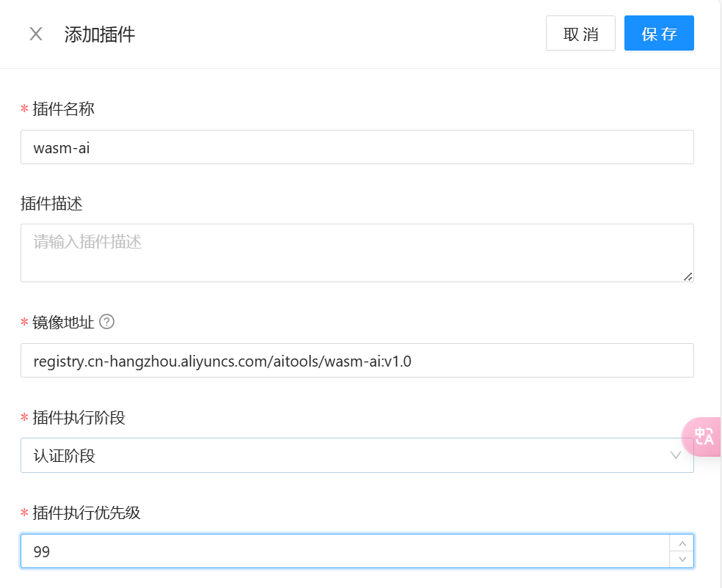
Task: Increase priority with the up stepper arrow
Action: pyautogui.click(x=682, y=543)
